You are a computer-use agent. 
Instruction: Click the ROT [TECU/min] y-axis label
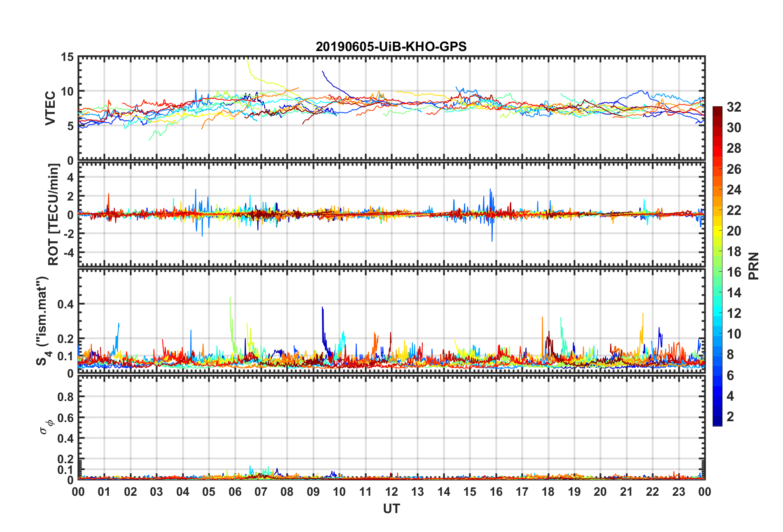(x=54, y=215)
